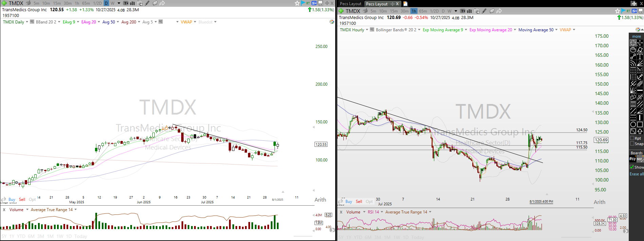Select 6M range at bottom of left chart
This screenshot has height=241, width=644.
coord(31,236)
